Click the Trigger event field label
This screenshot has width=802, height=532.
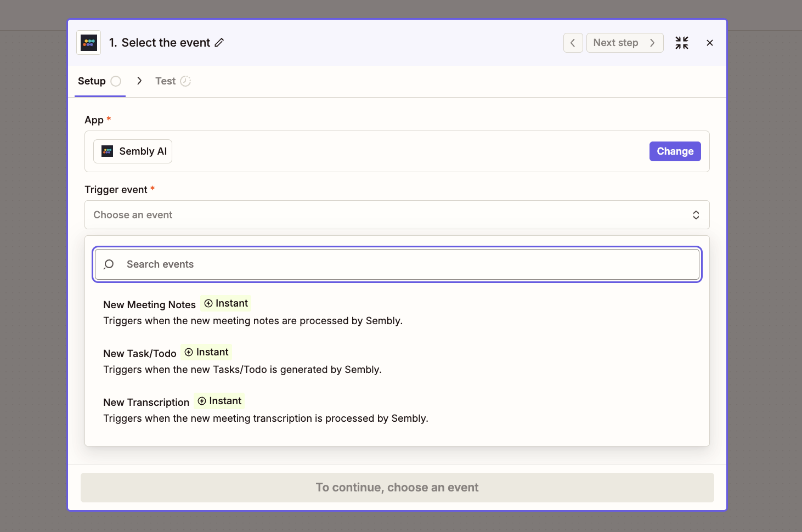[116, 189]
